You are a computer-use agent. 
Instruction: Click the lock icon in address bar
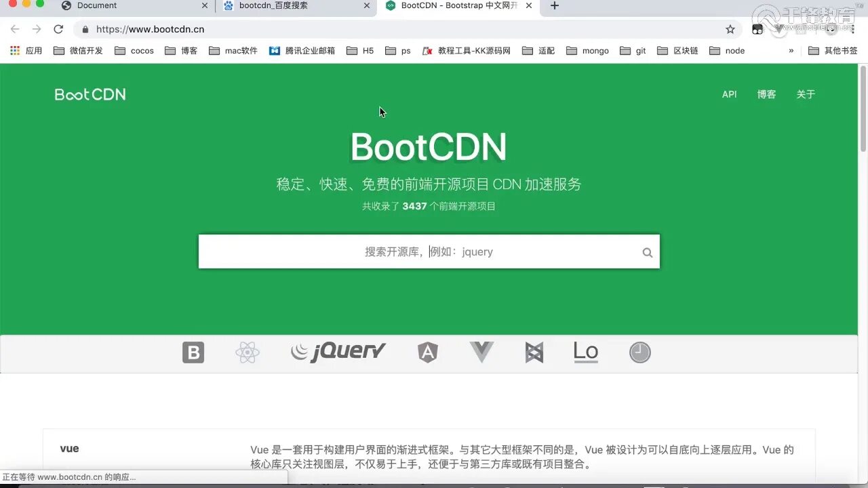coord(85,29)
